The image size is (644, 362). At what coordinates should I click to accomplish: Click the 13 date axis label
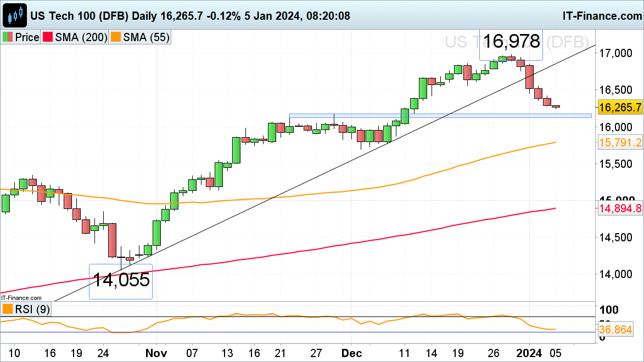pos(227,353)
